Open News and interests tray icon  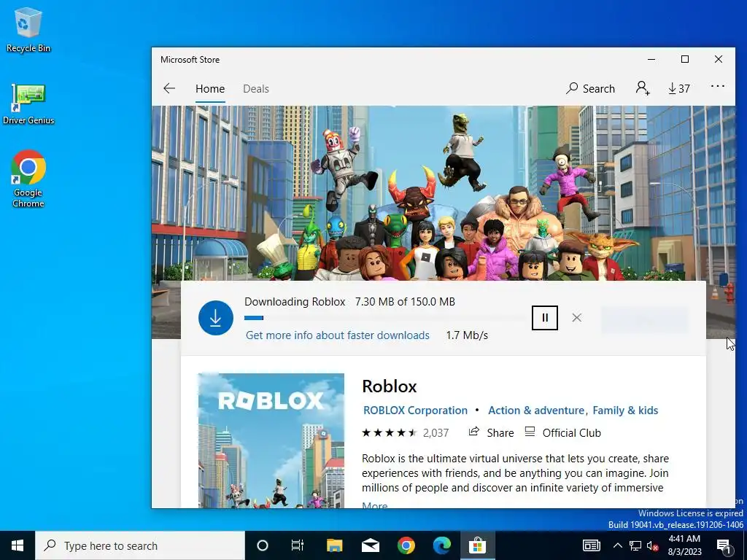pos(591,545)
